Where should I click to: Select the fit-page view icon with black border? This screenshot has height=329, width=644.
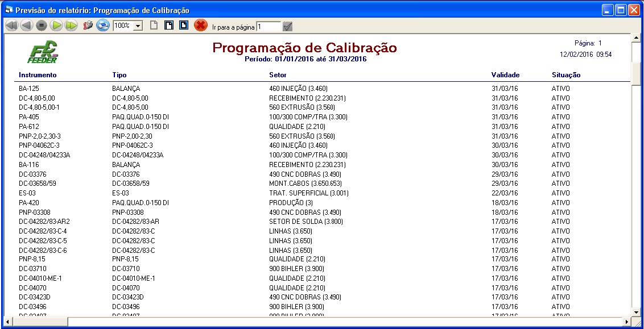(169, 26)
